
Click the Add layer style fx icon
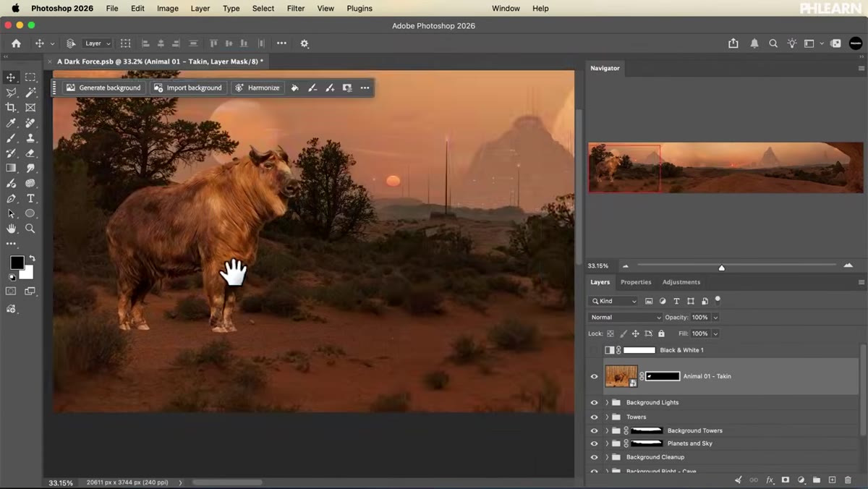(x=770, y=480)
